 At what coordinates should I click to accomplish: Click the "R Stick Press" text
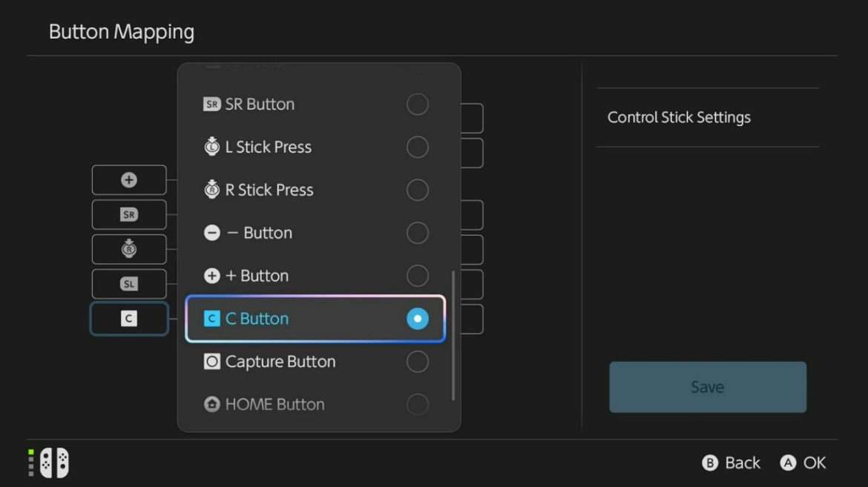point(269,190)
